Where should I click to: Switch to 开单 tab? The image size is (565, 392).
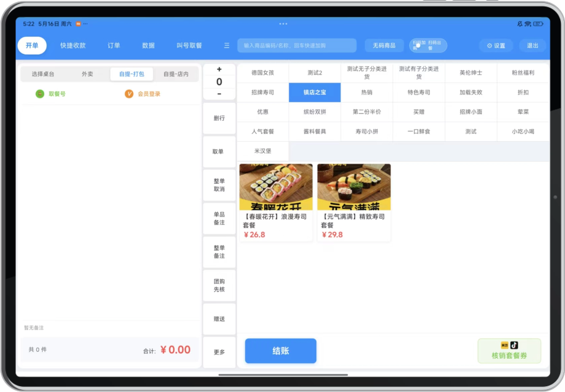(x=32, y=46)
